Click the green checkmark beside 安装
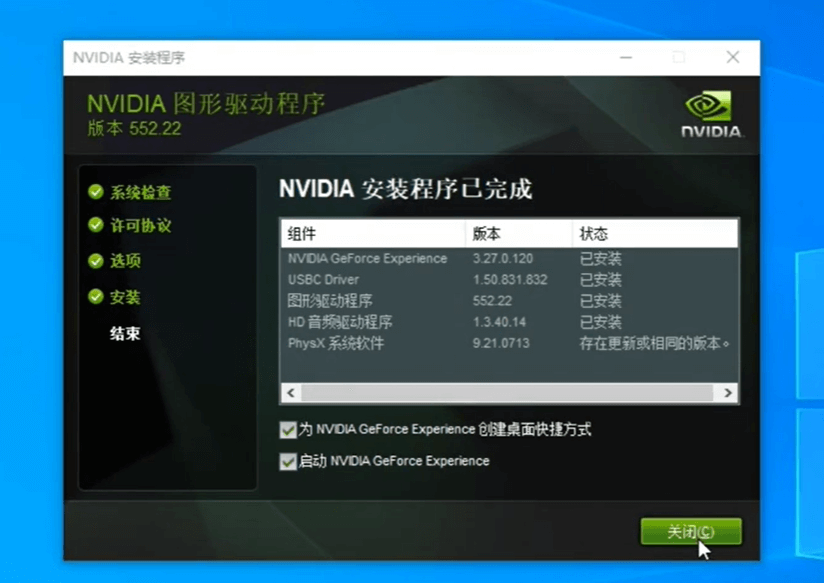Image resolution: width=824 pixels, height=583 pixels. pos(96,297)
